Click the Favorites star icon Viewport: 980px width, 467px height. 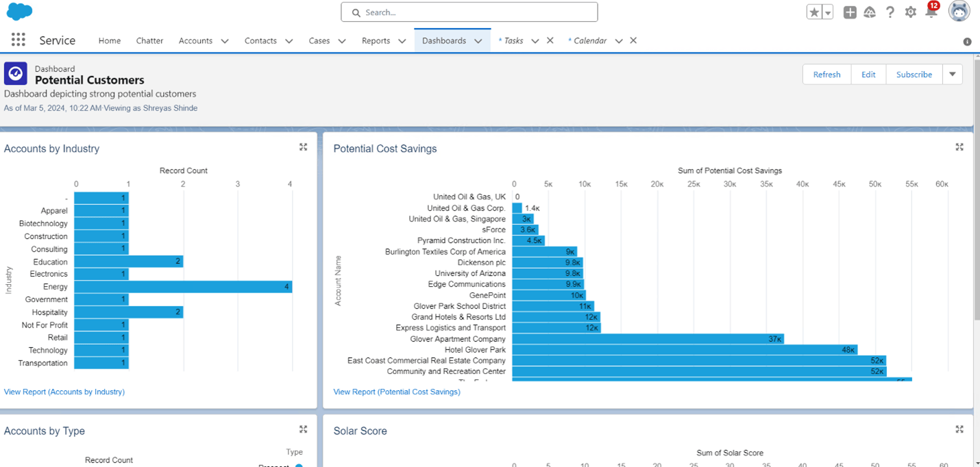pos(814,12)
